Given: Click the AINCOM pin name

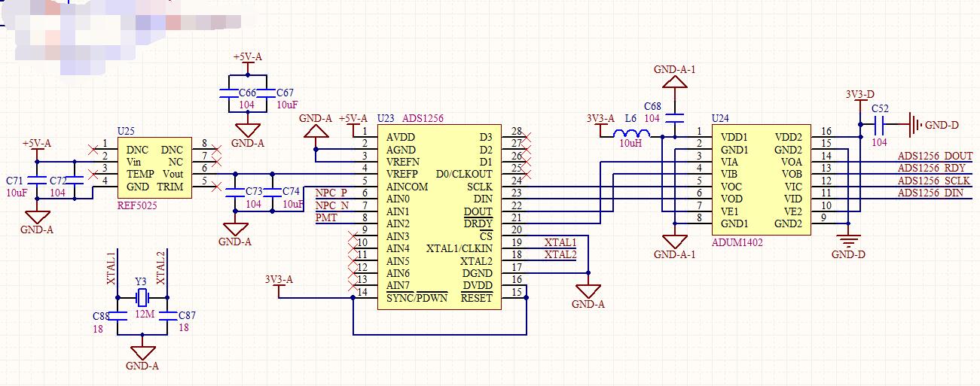Looking at the screenshot, I should coord(408,187).
